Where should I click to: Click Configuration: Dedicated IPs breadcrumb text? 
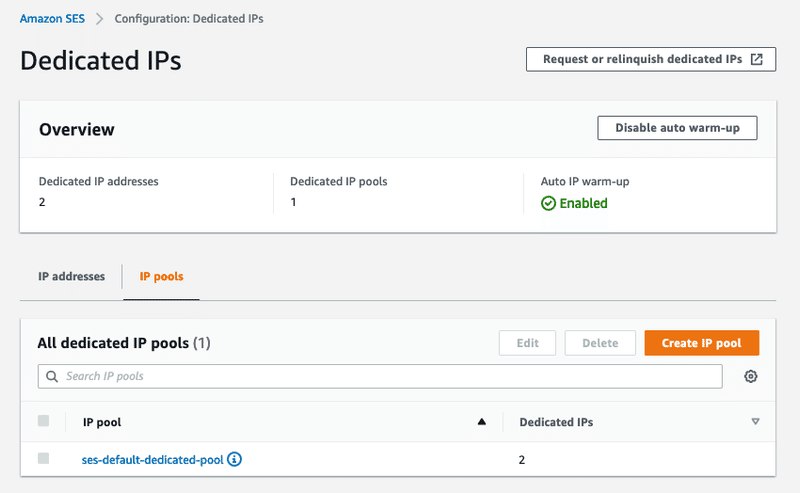pyautogui.click(x=189, y=19)
